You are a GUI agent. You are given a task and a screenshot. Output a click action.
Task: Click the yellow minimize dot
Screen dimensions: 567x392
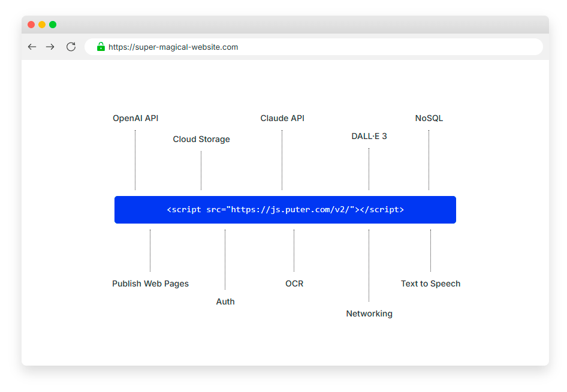[x=42, y=25]
